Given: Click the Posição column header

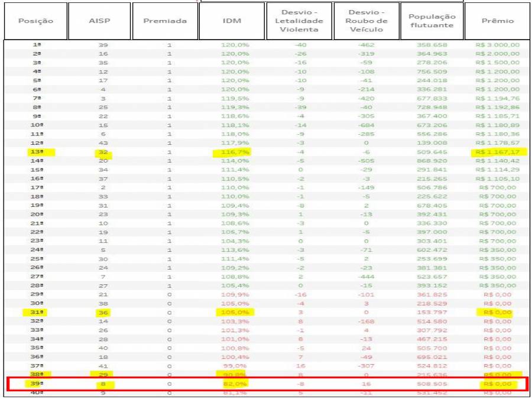Looking at the screenshot, I should point(35,21).
